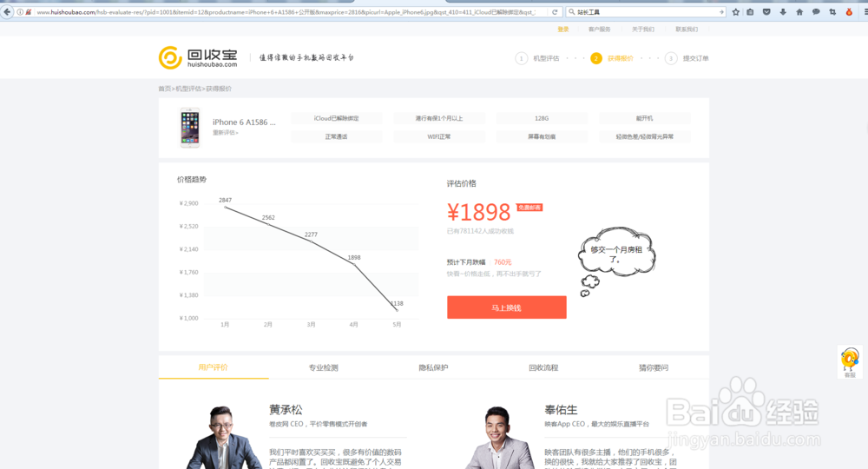Click the search magnifier icon in search box
Screen dimensions: 868x469
572,11
